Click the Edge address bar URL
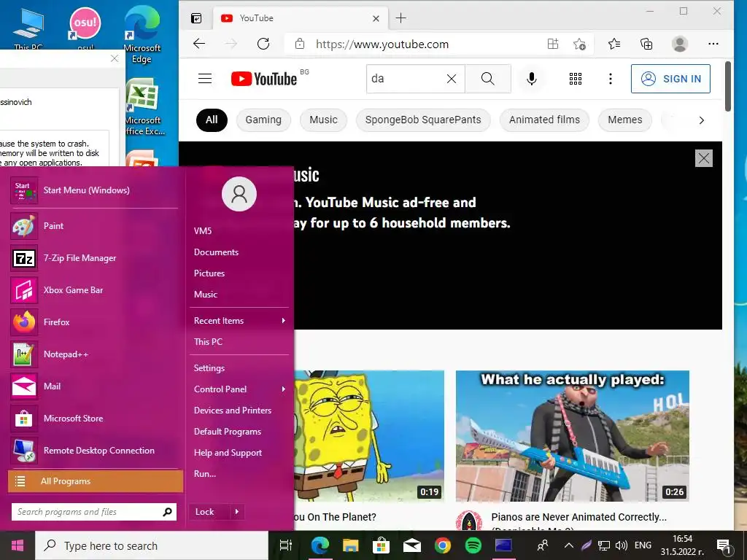The image size is (747, 560). [382, 44]
